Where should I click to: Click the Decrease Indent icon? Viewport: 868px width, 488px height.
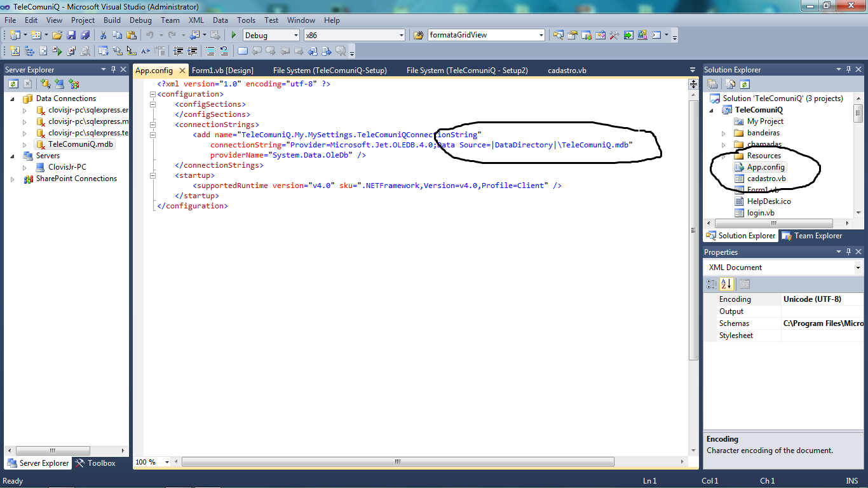(179, 51)
